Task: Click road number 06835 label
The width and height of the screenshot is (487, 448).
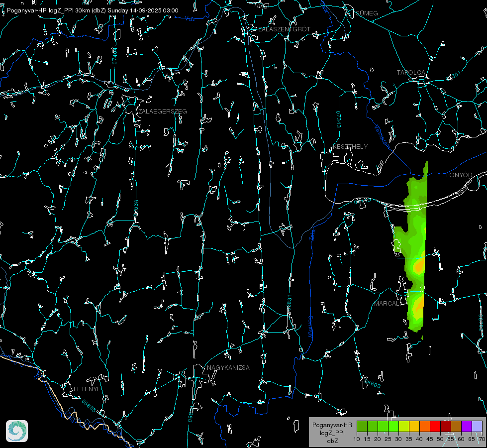Action: point(89,406)
